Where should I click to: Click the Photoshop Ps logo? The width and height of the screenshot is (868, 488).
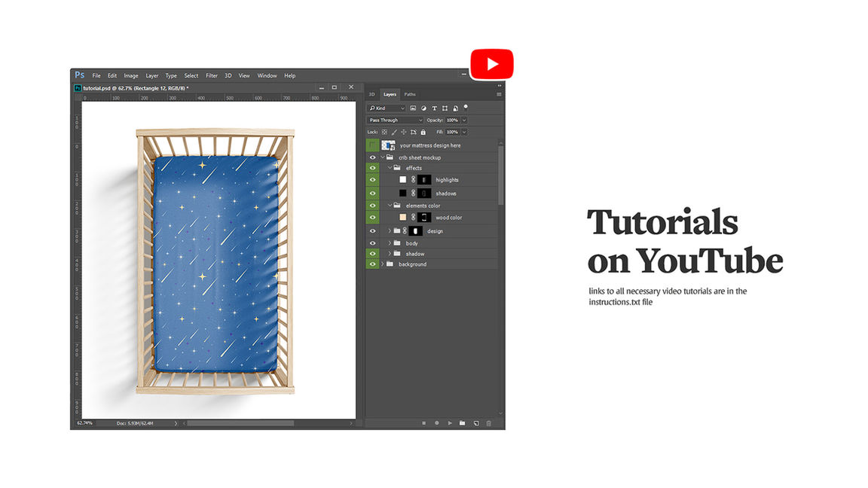coord(80,75)
